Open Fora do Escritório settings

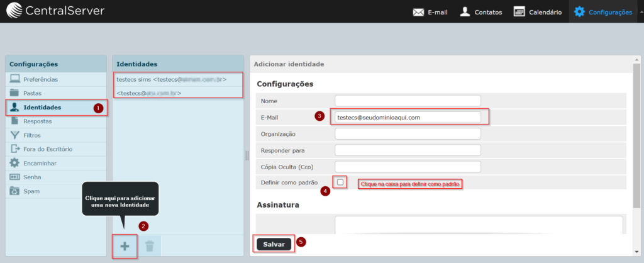(48, 149)
